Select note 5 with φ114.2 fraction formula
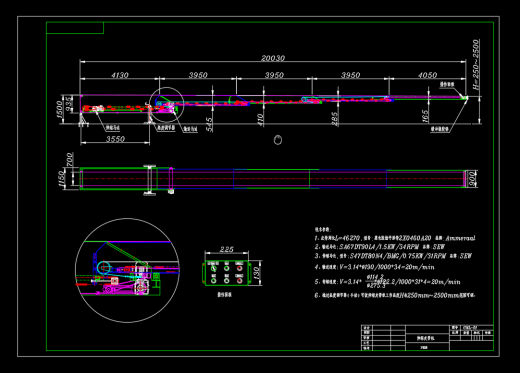The image size is (520, 373). 388,281
